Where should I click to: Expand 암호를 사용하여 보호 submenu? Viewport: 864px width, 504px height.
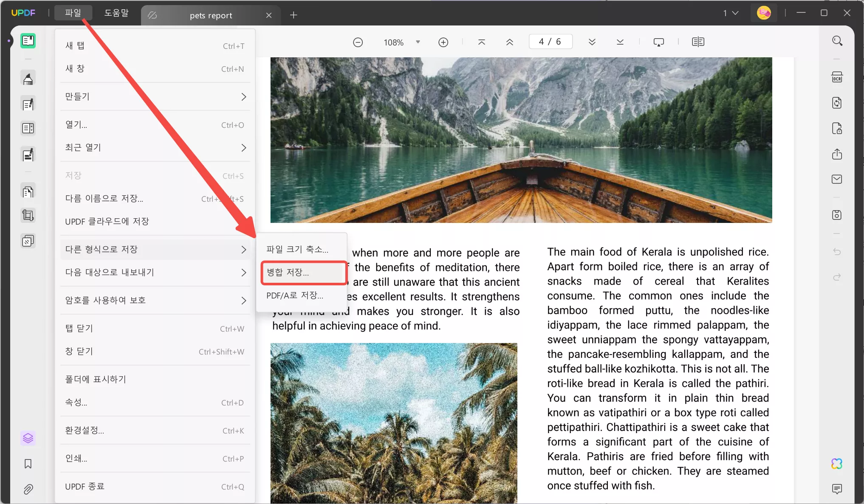click(155, 301)
